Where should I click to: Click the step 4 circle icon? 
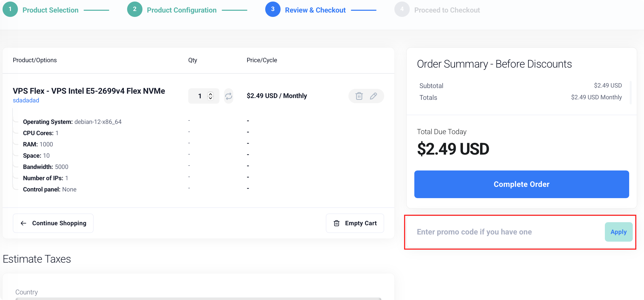tap(402, 9)
